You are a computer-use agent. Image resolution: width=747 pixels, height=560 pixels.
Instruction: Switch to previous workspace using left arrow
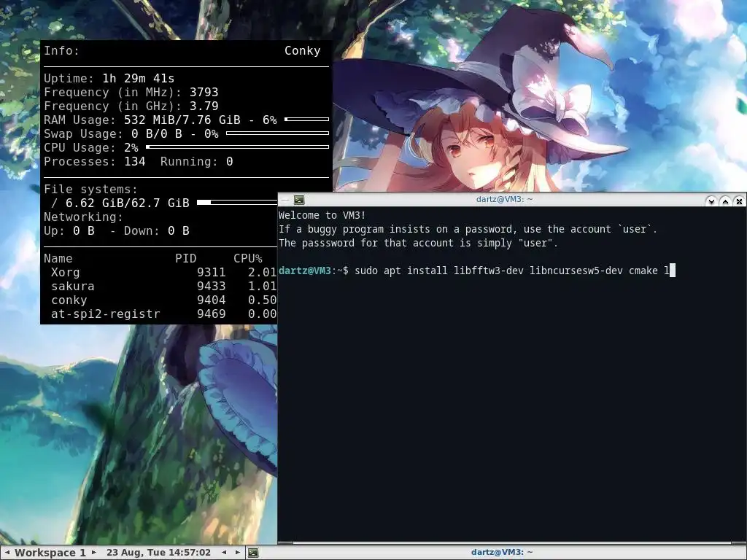7,553
